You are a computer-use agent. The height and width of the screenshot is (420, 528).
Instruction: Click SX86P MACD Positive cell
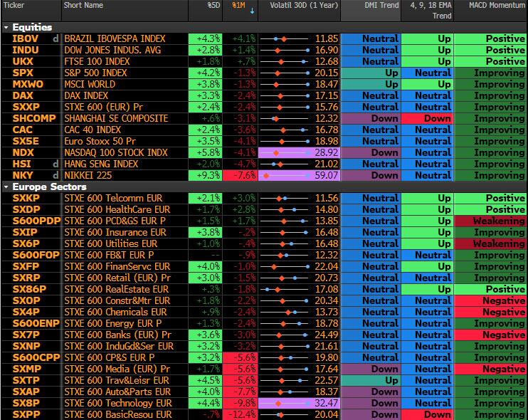click(x=490, y=289)
